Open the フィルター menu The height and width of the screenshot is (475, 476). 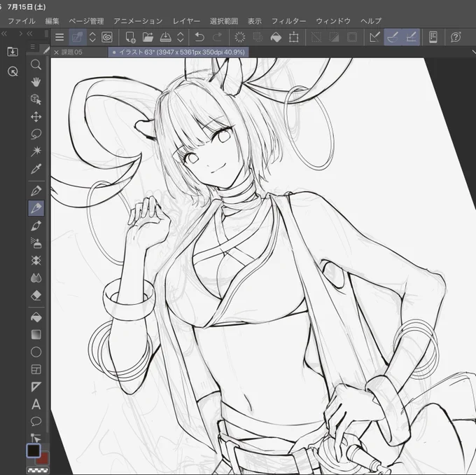point(288,21)
